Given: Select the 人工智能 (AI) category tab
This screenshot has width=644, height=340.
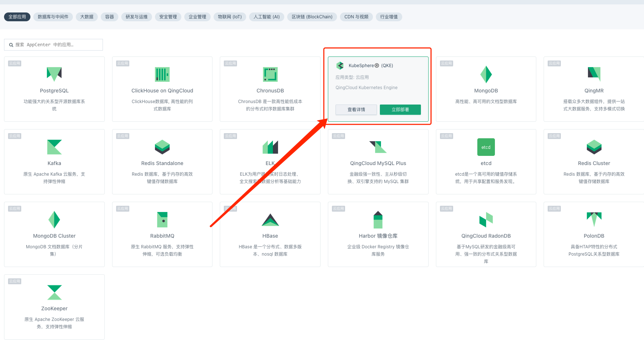Looking at the screenshot, I should (267, 17).
